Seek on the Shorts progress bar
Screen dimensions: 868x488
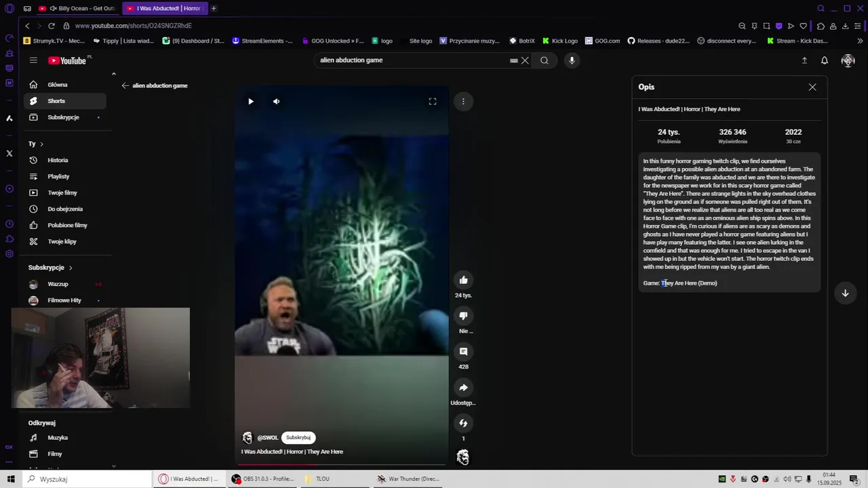[x=342, y=464]
